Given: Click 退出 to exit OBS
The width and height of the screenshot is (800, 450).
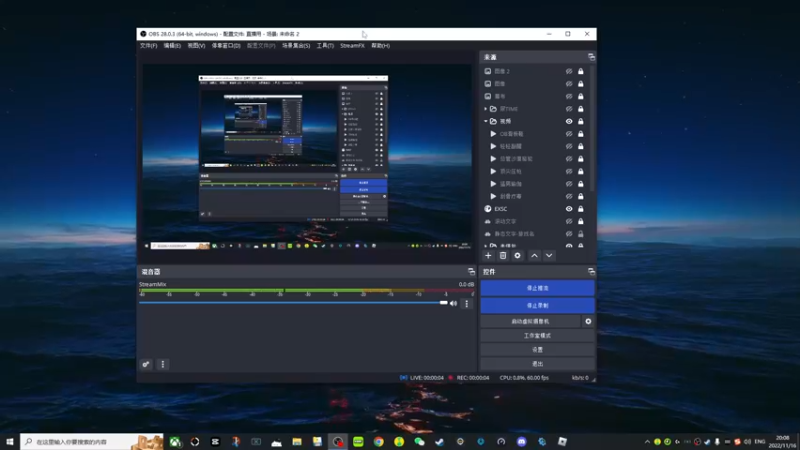Looking at the screenshot, I should 537,364.
